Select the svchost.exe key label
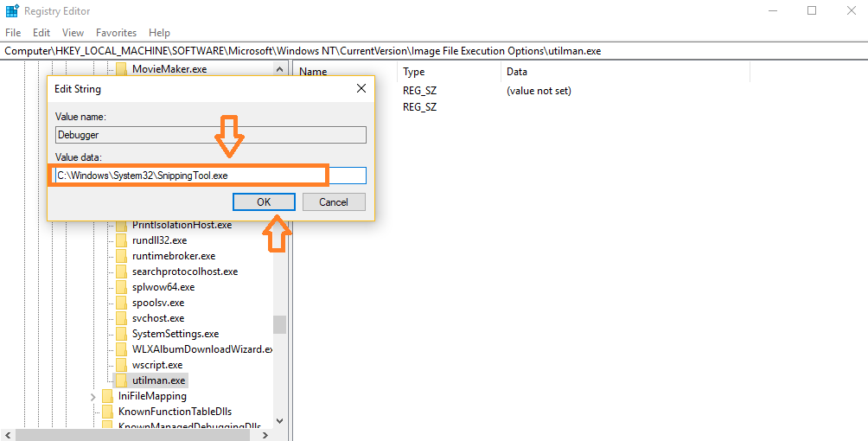Screen dimensions: 868x441 158,318
